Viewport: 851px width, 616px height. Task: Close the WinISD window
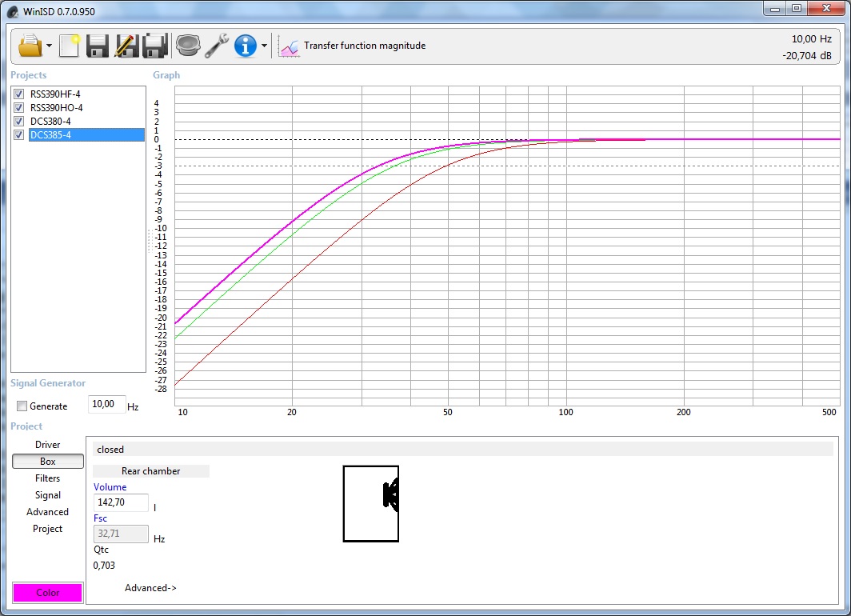[x=826, y=9]
